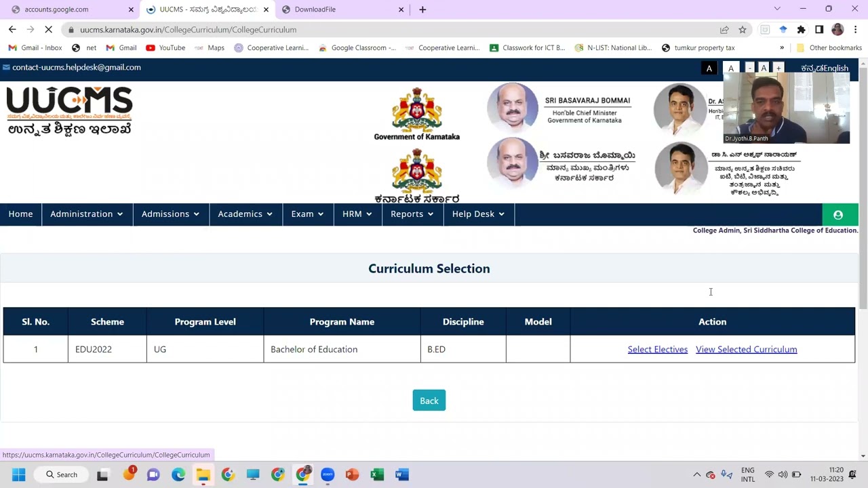Decrease the page font size with minus
Screen dimensions: 868x488
click(x=749, y=68)
